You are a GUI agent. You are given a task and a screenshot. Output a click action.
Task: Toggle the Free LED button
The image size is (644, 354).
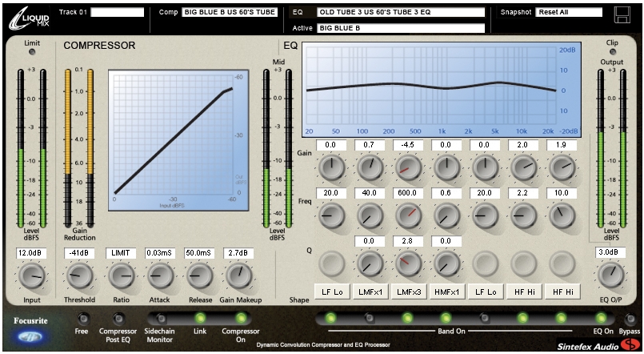point(82,318)
